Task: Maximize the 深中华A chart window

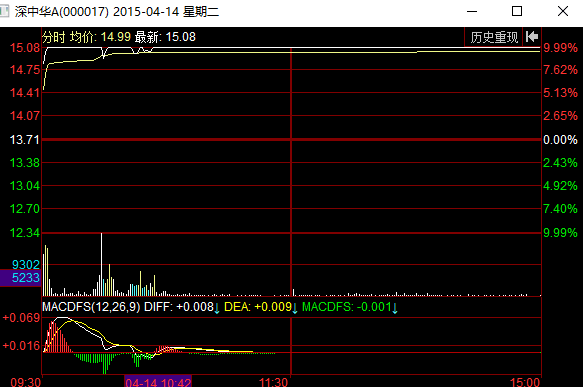Action: tap(517, 11)
